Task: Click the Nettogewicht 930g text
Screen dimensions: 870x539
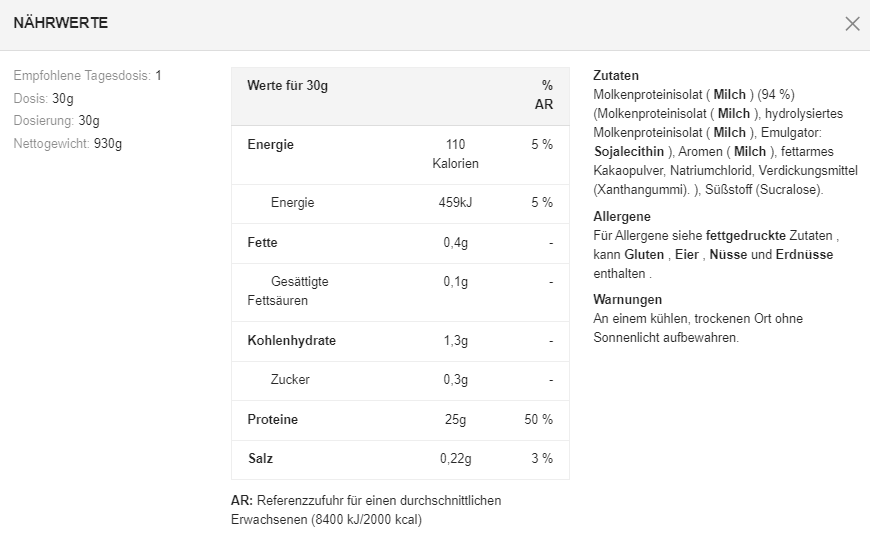Action: click(x=68, y=143)
